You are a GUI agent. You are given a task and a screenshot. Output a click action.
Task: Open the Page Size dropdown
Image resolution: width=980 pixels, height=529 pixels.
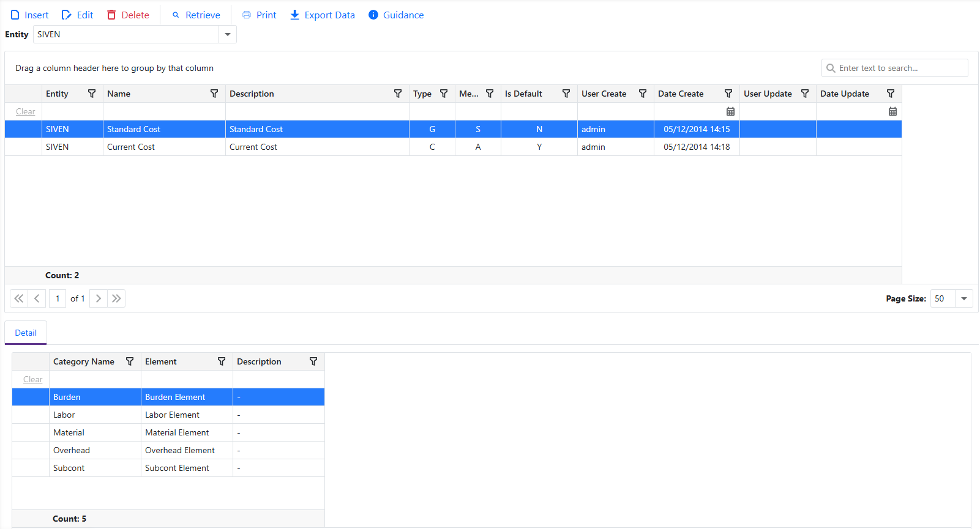click(x=964, y=298)
